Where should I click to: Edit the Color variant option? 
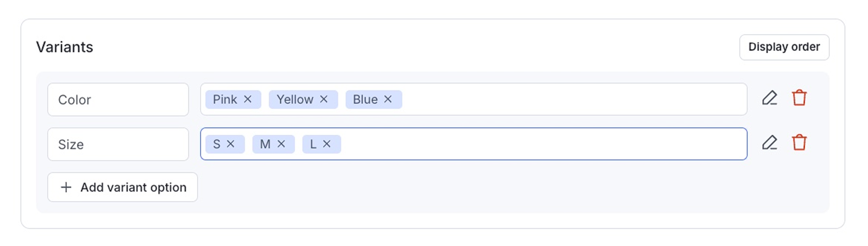[x=769, y=97]
